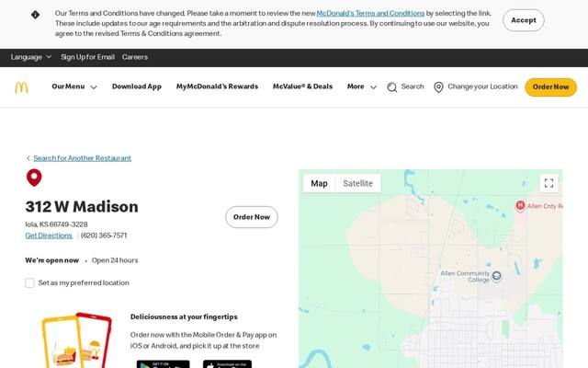
Task: Click Deliciousness at your fingertips heading
Action: point(184,316)
